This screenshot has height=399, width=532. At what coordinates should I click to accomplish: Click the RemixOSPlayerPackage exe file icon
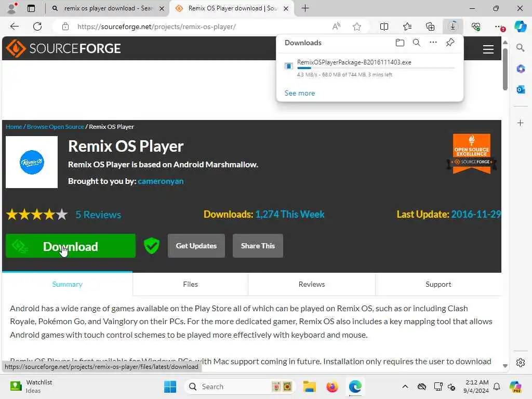(x=289, y=66)
